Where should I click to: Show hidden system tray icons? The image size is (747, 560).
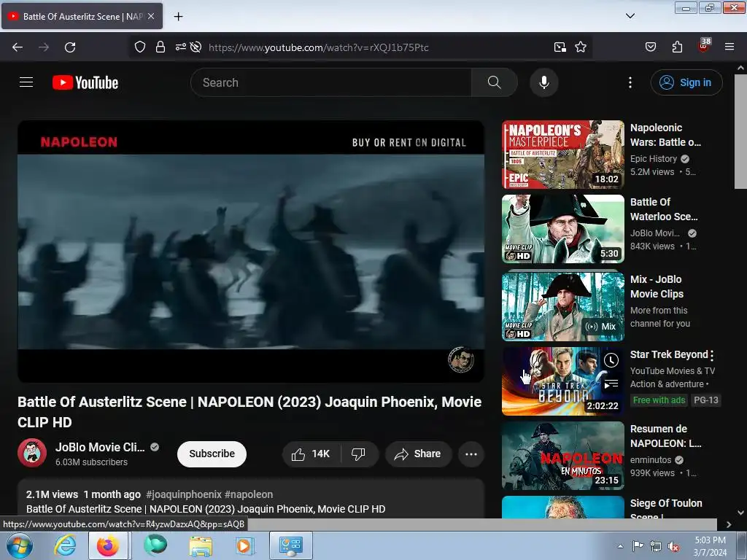(620, 546)
